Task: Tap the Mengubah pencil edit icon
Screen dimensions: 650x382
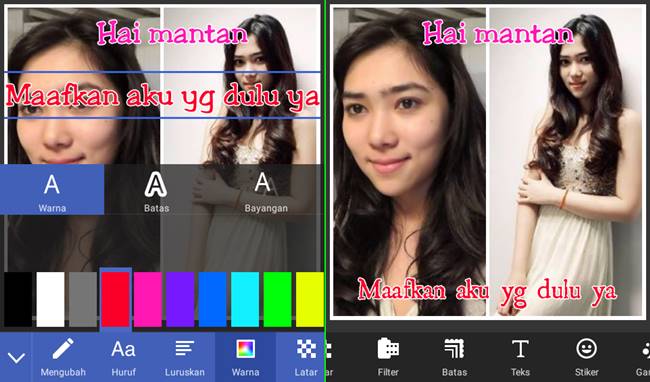Action: pos(63,357)
